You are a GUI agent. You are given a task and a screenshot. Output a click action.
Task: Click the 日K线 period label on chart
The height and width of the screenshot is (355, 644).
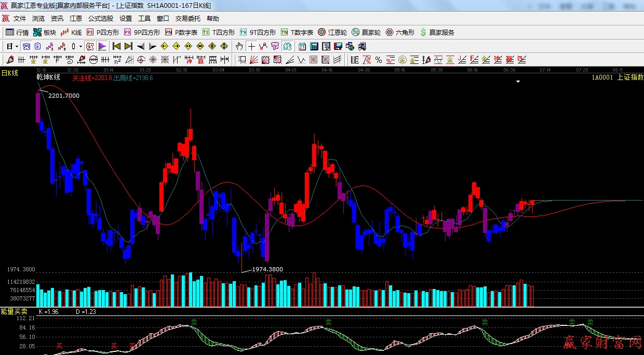coord(9,73)
